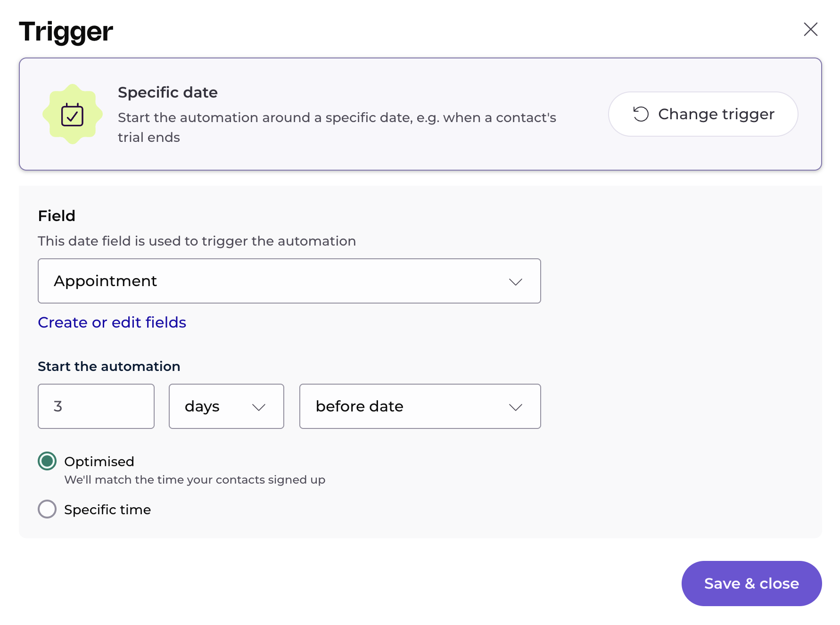Click the chevron arrow next to before date
Image resolution: width=840 pixels, height=625 pixels.
coord(515,407)
